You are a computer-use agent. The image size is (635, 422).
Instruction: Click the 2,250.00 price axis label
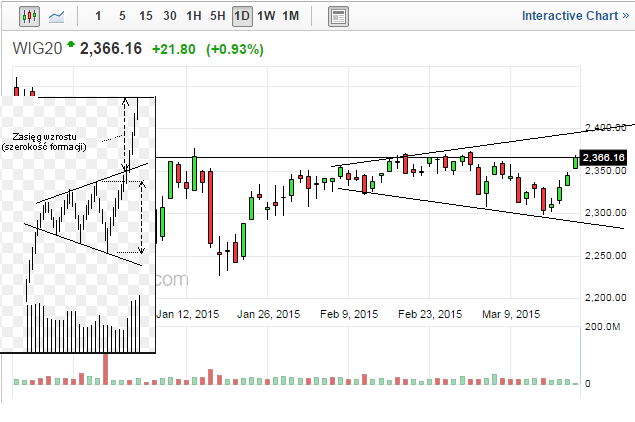(605, 256)
